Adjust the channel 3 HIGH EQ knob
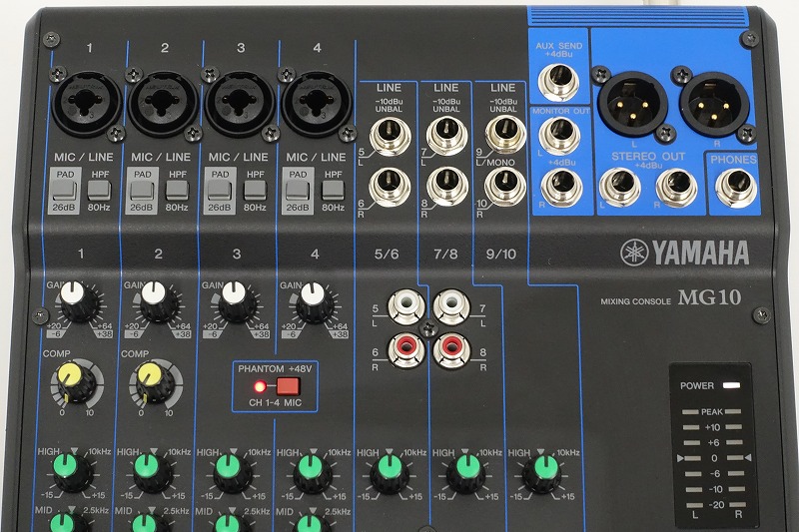 (232, 472)
